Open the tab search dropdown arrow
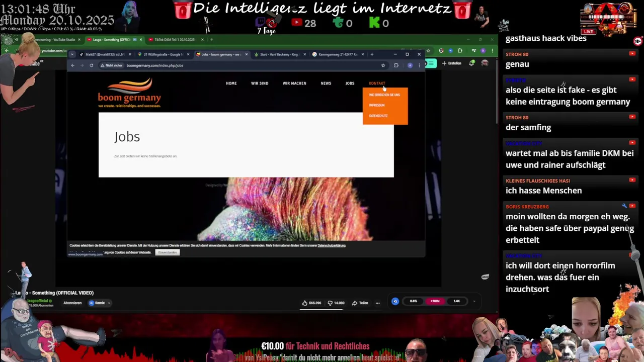Viewport: 644px width, 362px height. tap(72, 54)
